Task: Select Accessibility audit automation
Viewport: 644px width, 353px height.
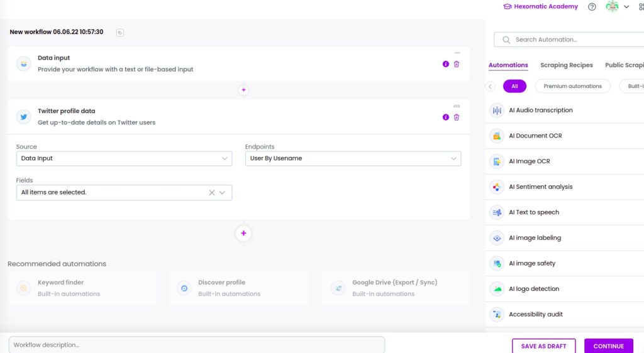Action: click(565, 315)
